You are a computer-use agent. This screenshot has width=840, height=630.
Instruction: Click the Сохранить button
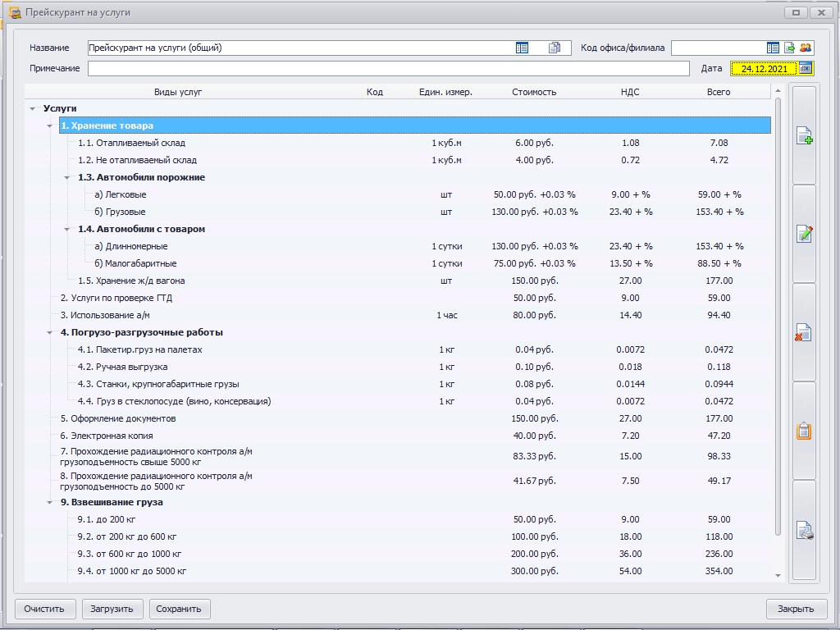point(180,609)
